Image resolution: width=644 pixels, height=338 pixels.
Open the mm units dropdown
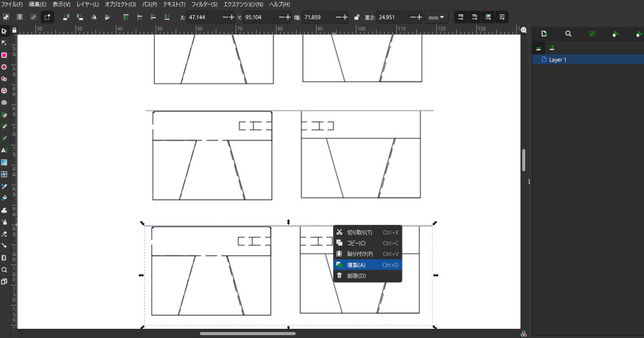[436, 17]
